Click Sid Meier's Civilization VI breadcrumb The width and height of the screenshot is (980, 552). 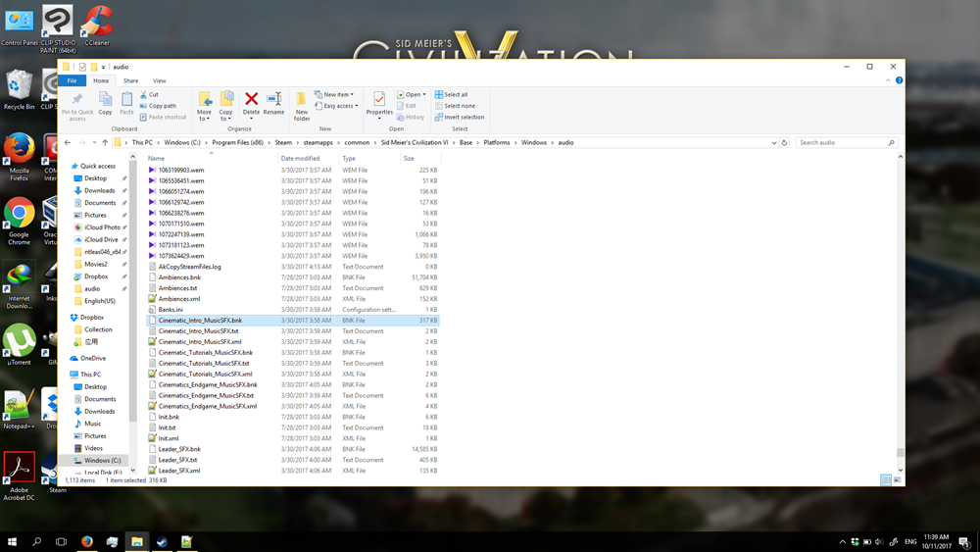click(415, 142)
